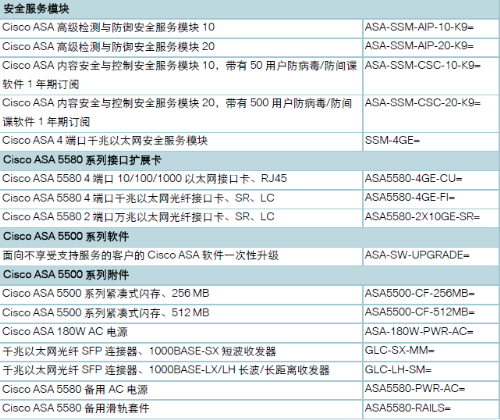Select ASA5500-CF-512MB= part number
Image resolution: width=500 pixels, height=420 pixels.
coord(420,312)
